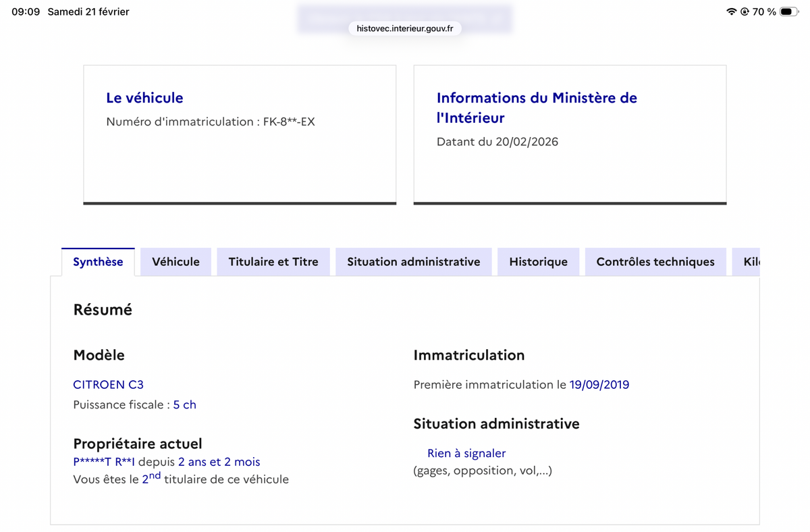Click the Wi-Fi status icon
The height and width of the screenshot is (532, 810).
coord(732,11)
